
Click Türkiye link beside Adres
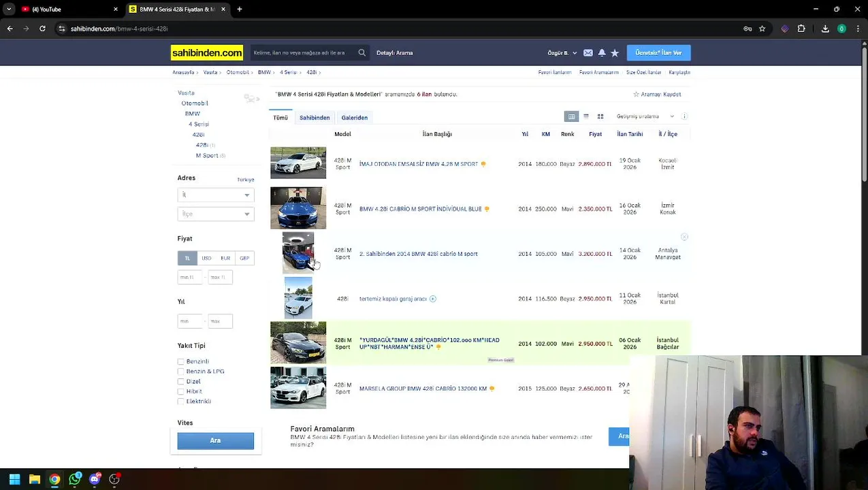click(246, 180)
